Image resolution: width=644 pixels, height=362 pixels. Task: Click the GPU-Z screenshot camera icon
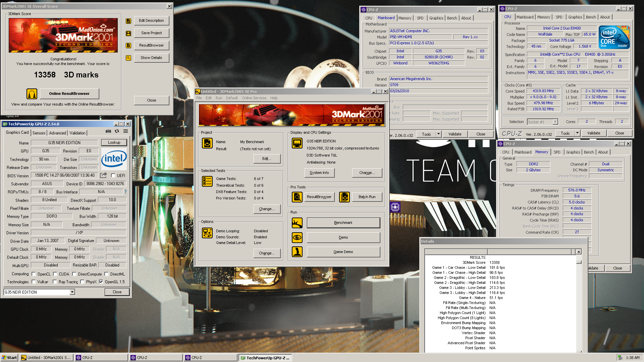click(108, 131)
